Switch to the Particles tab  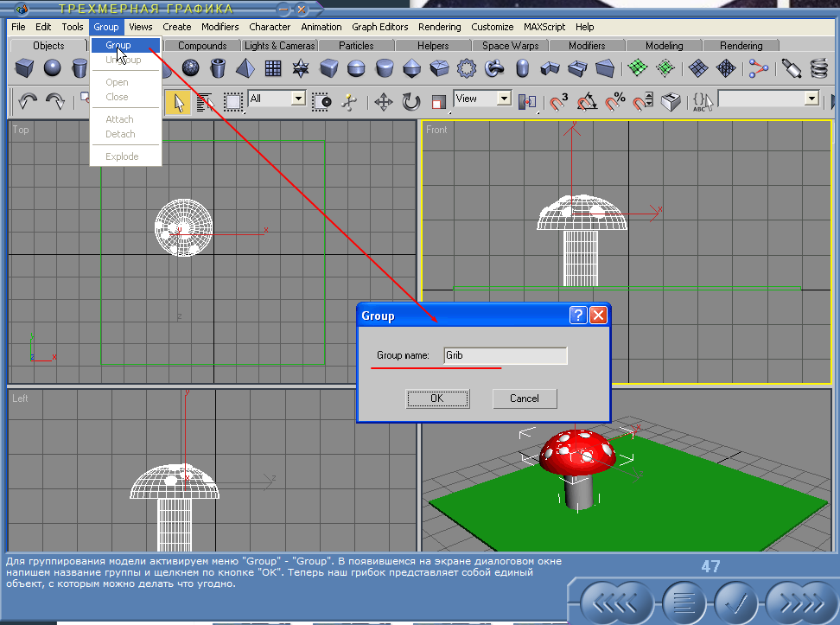356,46
